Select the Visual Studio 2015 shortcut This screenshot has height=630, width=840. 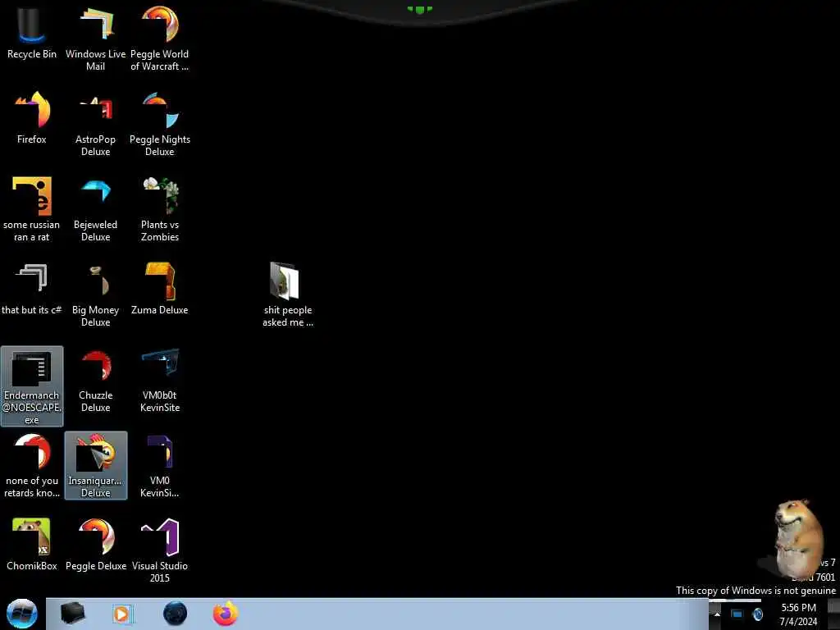[160, 550]
